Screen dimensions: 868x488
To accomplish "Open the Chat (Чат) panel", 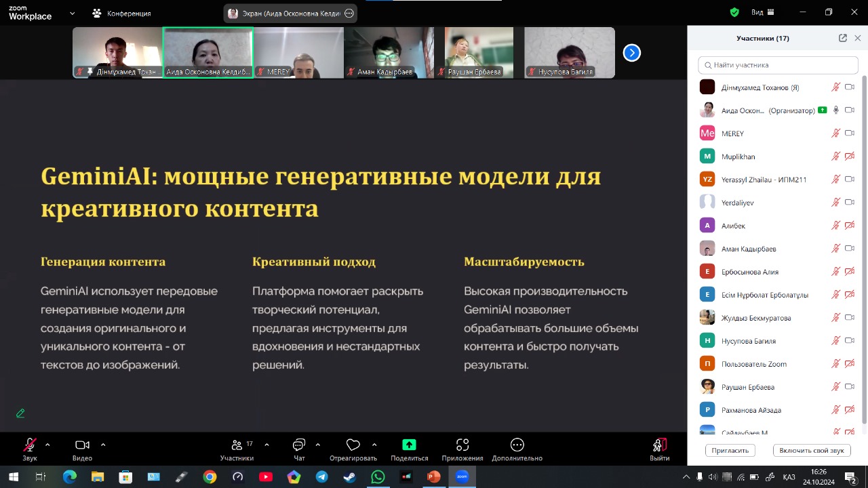I will click(299, 445).
